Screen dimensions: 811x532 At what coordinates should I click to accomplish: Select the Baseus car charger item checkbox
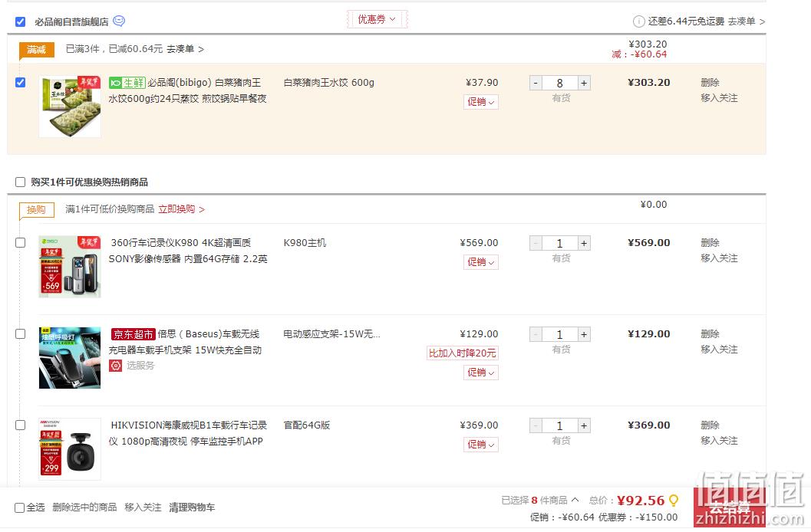coord(20,334)
